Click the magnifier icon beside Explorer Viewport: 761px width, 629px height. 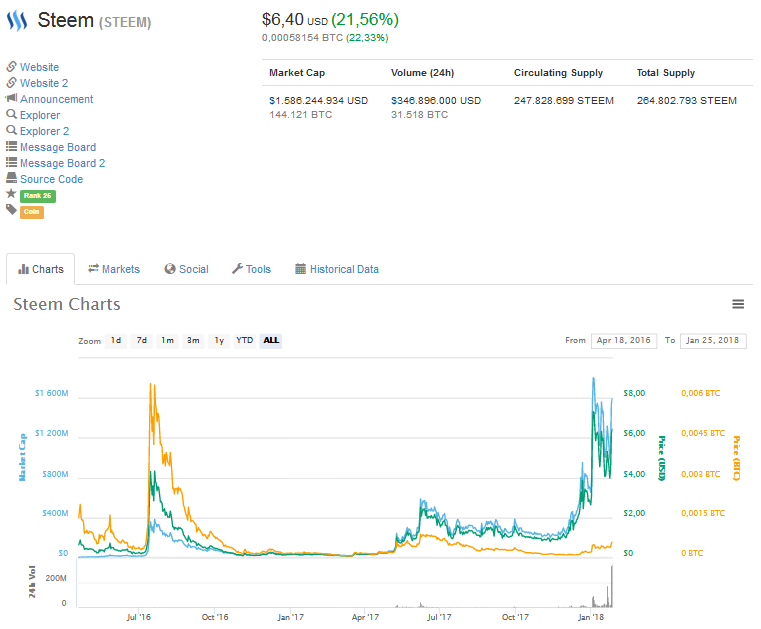click(11, 114)
